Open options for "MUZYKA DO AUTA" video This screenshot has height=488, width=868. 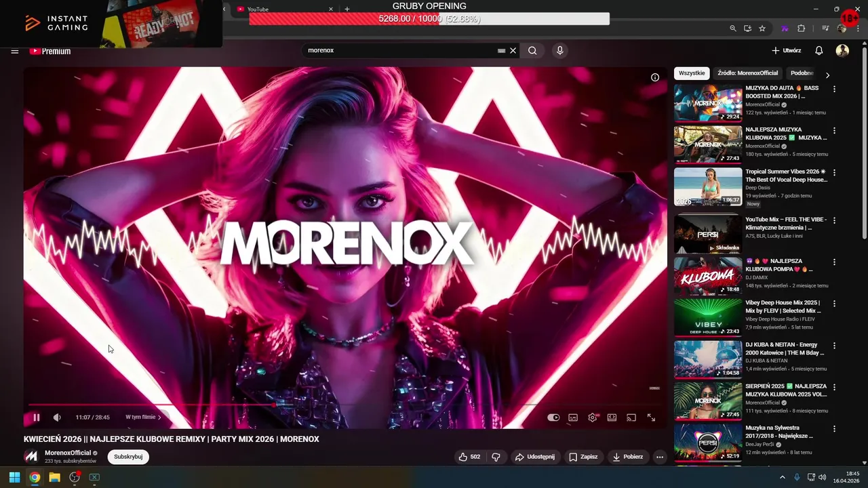[x=834, y=89]
